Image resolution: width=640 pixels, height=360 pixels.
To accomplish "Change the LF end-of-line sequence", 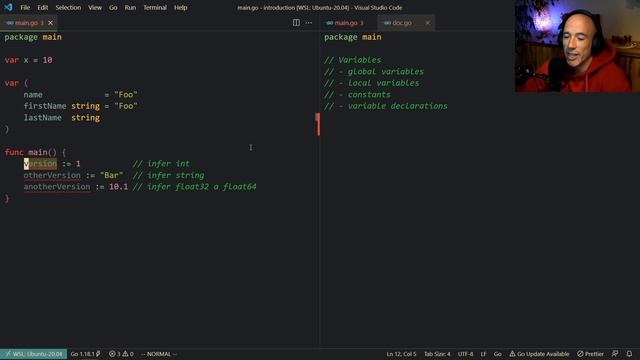I will (483, 354).
